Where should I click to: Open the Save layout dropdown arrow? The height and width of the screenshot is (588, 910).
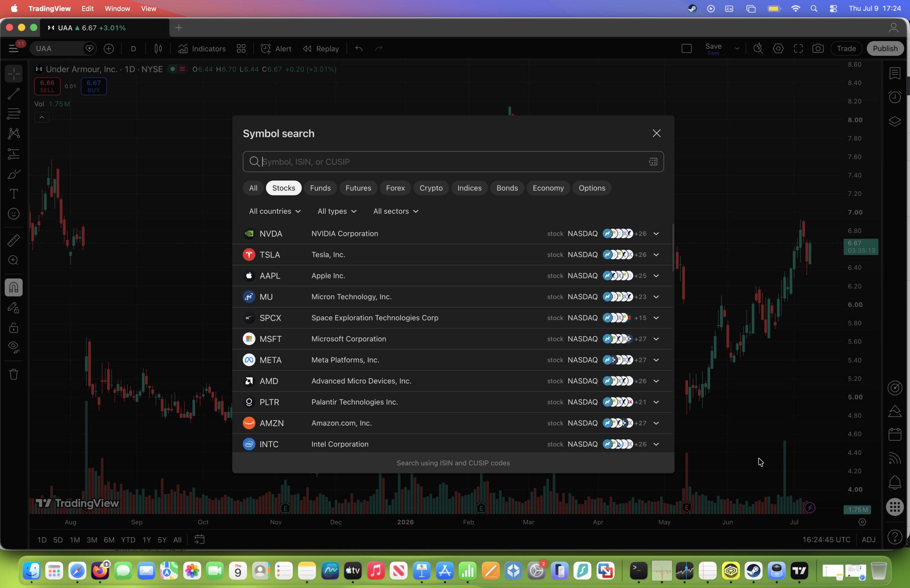click(x=737, y=48)
